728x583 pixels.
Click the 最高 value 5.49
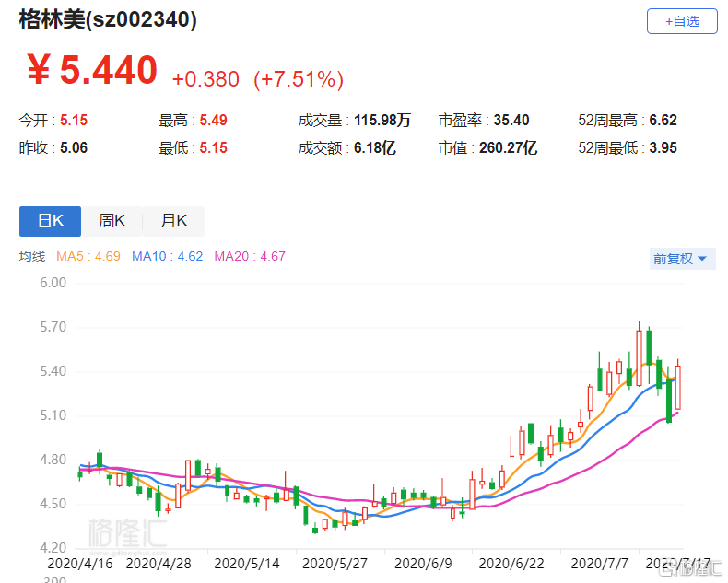[213, 121]
